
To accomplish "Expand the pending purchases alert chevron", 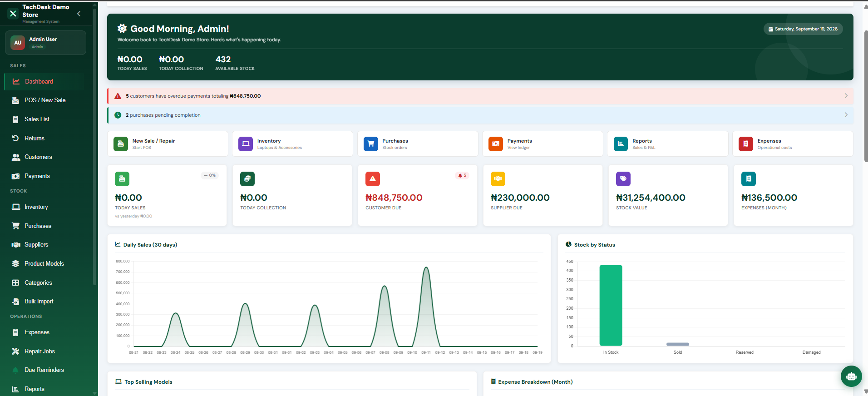I will 846,115.
